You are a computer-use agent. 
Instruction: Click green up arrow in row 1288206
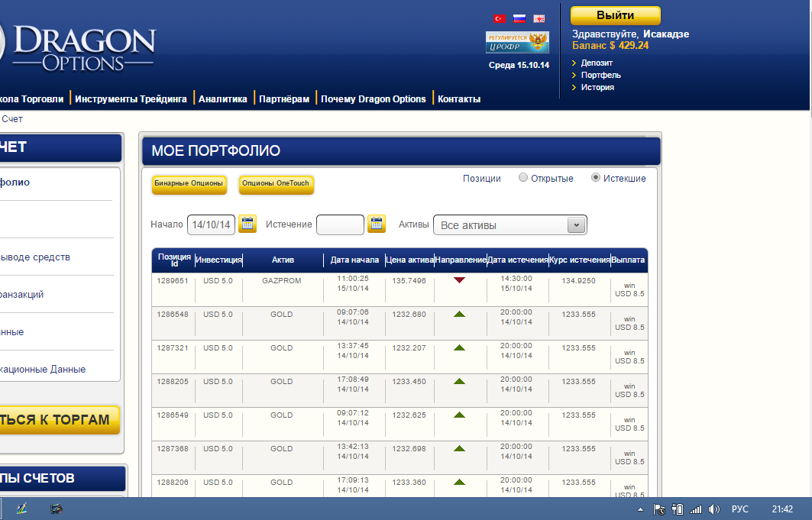pos(459,482)
